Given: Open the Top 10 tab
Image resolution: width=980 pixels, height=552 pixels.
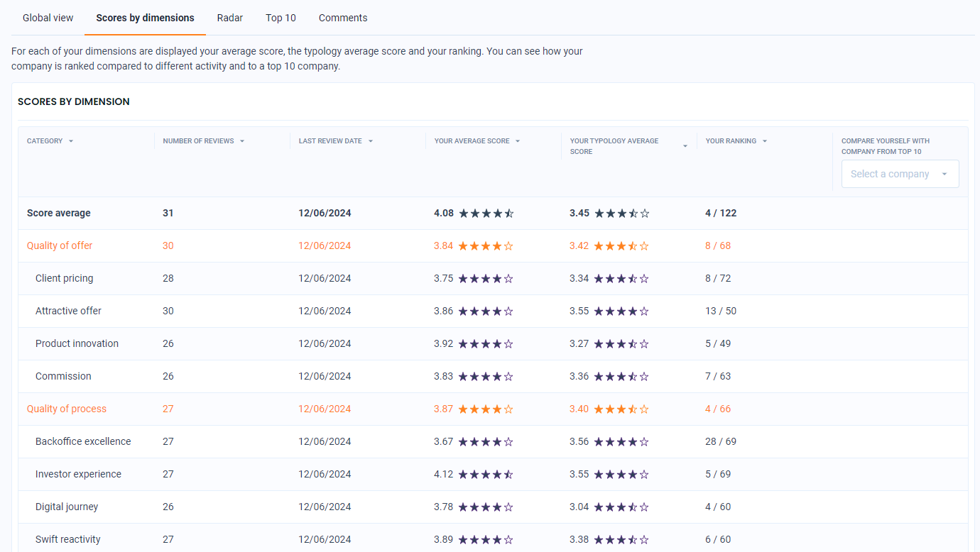Looking at the screenshot, I should (x=281, y=18).
